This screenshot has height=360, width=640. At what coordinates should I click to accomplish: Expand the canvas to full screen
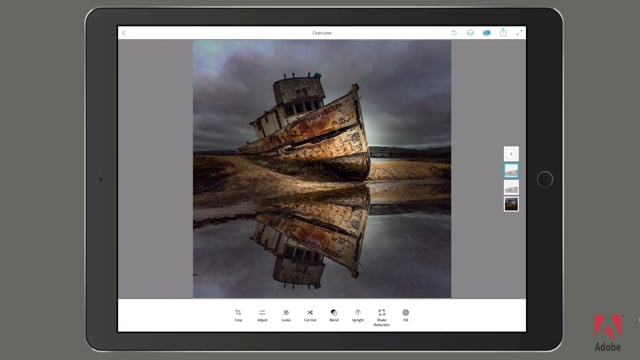519,33
